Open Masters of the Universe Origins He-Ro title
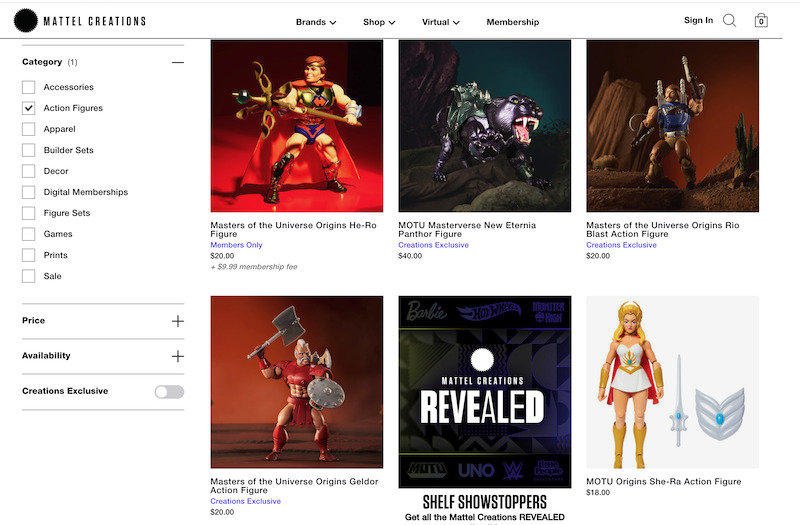This screenshot has height=525, width=800. [x=293, y=230]
